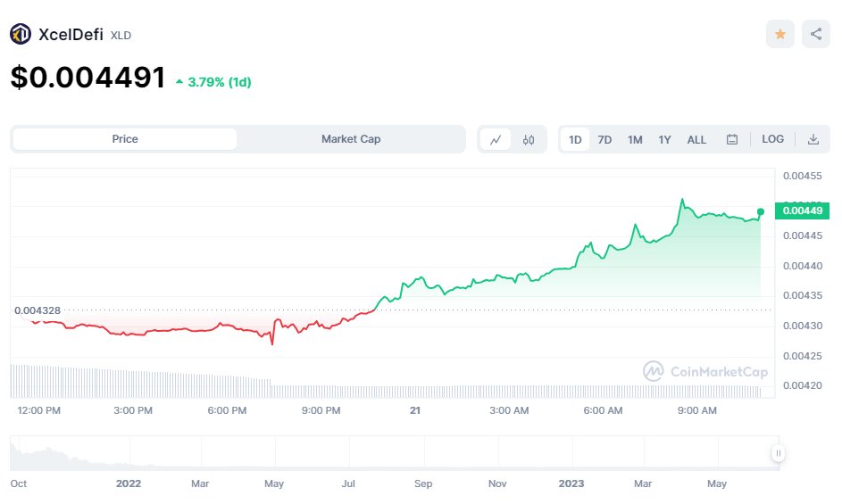Click the 6:00 PM x-axis label
Viewport: 842px width, 504px height.
(x=227, y=410)
